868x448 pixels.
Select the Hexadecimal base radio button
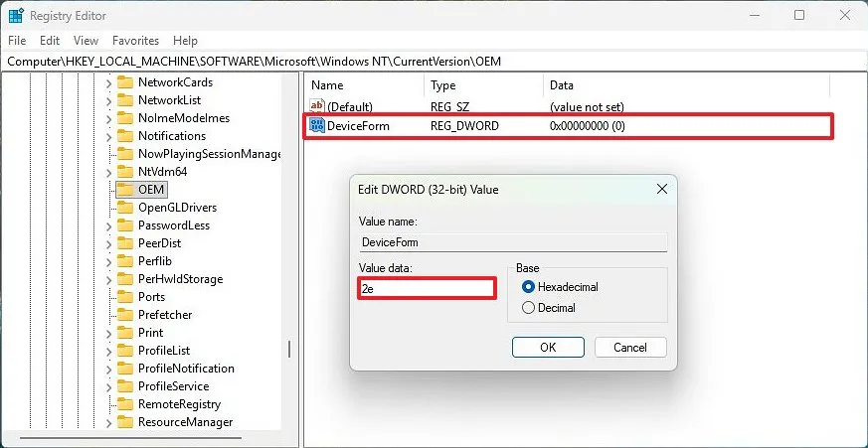tap(529, 287)
